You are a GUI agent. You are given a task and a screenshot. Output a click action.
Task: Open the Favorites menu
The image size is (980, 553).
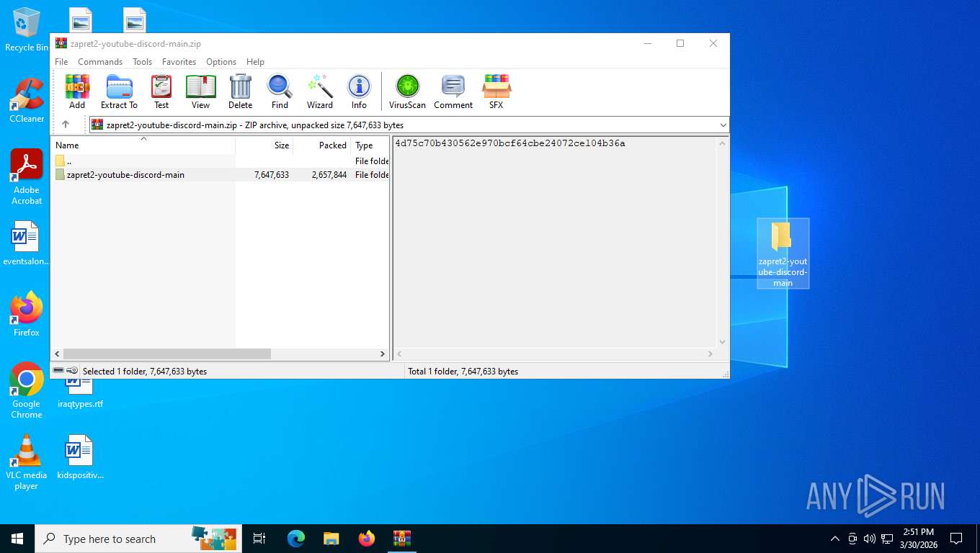179,62
